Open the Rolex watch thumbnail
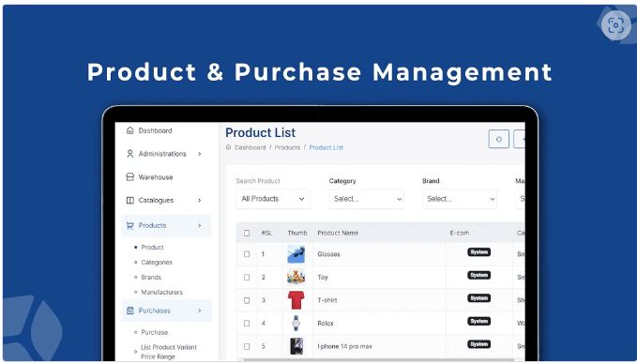 pos(296,324)
